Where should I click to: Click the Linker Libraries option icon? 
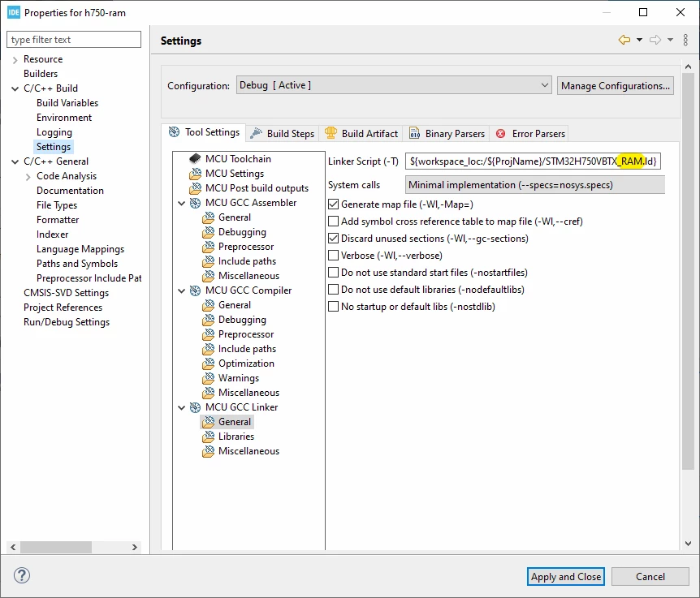click(x=208, y=437)
